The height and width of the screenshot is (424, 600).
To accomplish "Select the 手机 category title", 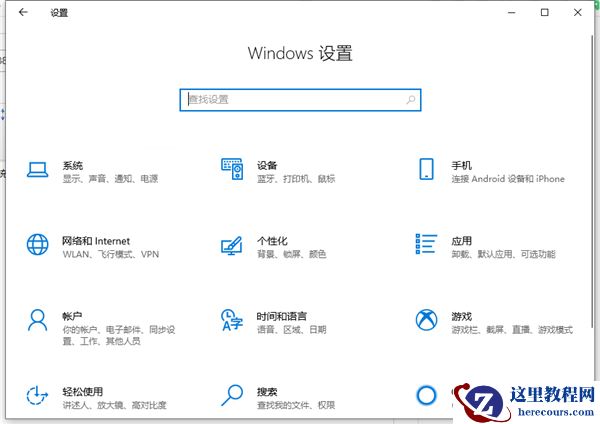I will (x=461, y=165).
